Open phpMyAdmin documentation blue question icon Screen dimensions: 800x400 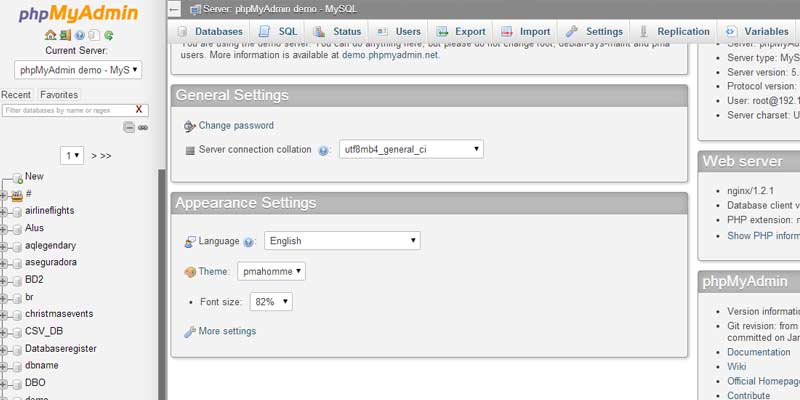(x=79, y=35)
